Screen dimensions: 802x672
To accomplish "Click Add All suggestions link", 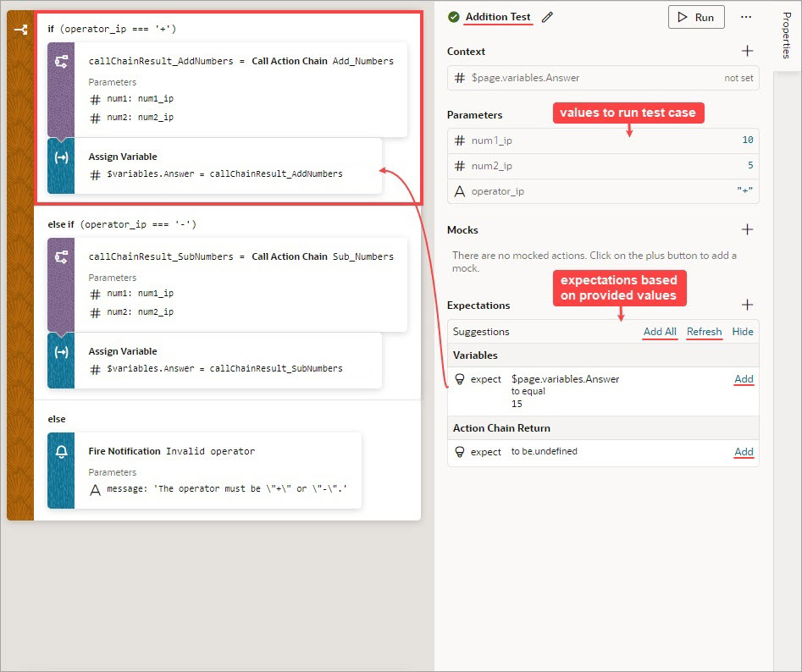I will (660, 332).
